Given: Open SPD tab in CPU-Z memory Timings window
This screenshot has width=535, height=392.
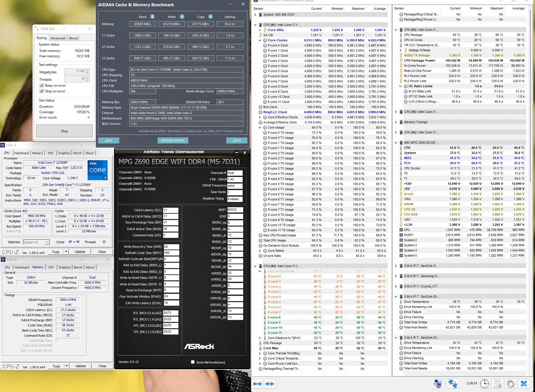Looking at the screenshot, I should coord(51,267).
